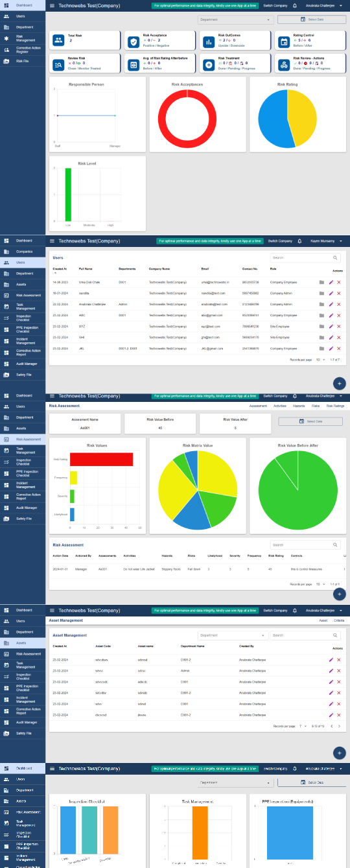Click Switch Company beside Kayen Mumsamy
The width and height of the screenshot is (350, 868).
coord(280,240)
